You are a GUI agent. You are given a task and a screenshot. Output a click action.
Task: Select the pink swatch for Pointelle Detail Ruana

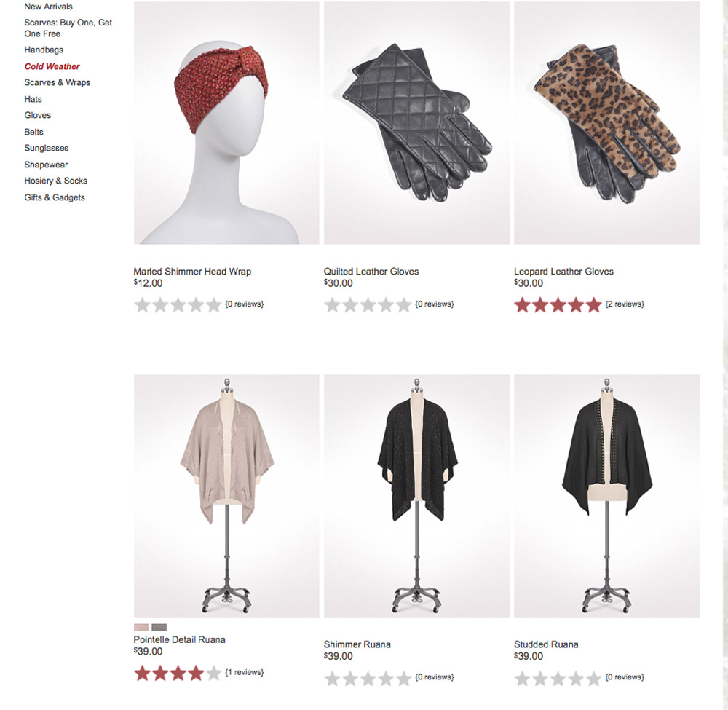[141, 627]
